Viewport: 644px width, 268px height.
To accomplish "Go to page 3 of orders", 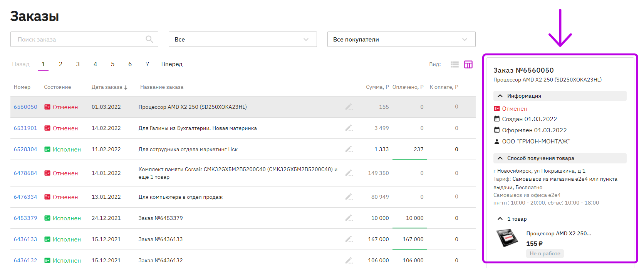I will tap(78, 64).
